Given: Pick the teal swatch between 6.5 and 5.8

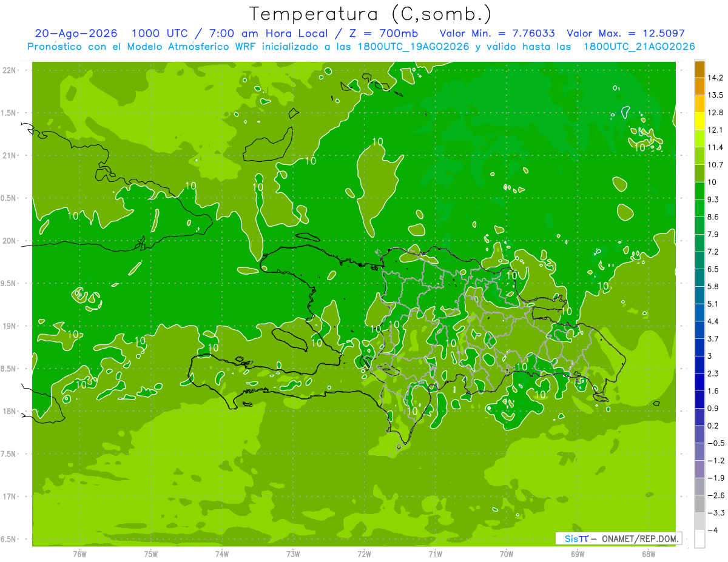Looking at the screenshot, I should 699,278.
